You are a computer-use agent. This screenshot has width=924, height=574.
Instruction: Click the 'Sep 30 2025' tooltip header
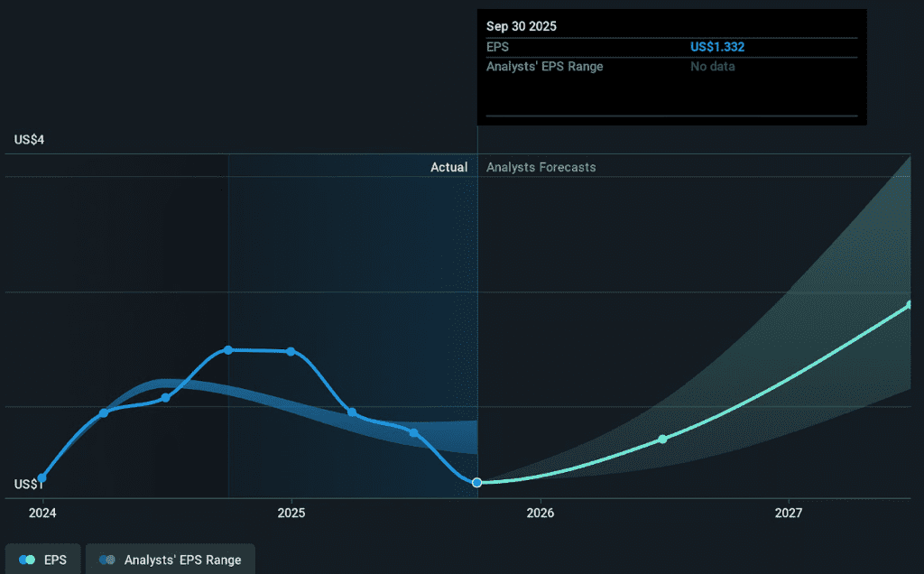pos(522,26)
